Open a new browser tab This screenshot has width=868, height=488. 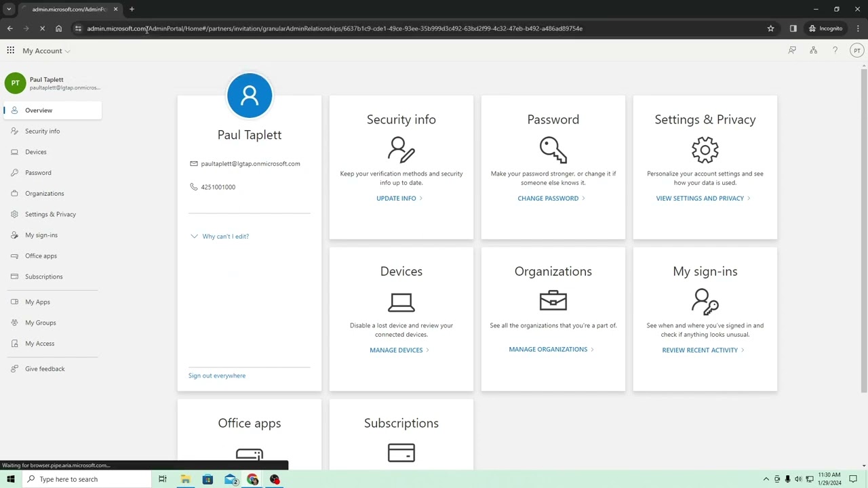click(x=132, y=9)
